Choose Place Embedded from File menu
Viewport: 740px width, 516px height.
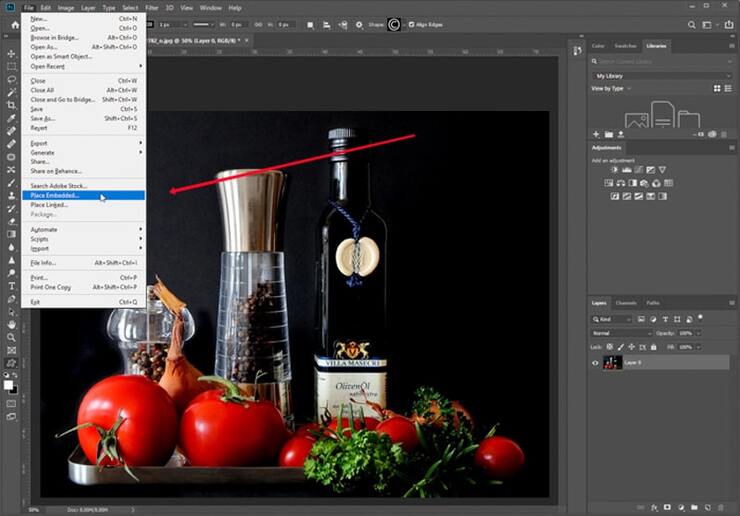pos(55,195)
